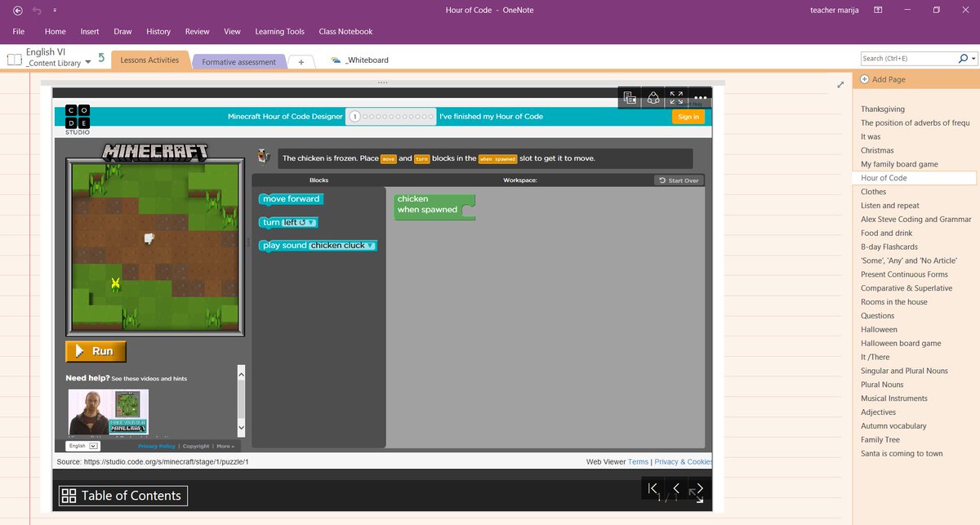Click the search magnifier icon
The width and height of the screenshot is (980, 525).
(x=963, y=58)
